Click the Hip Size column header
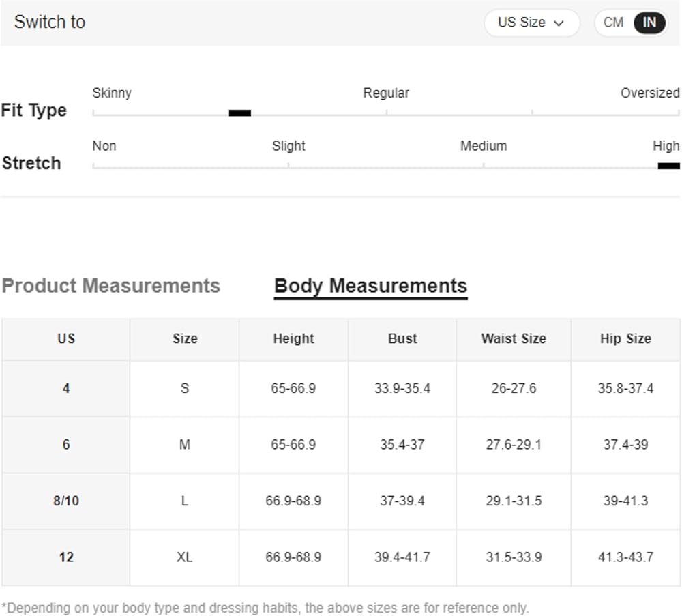Image resolution: width=682 pixels, height=616 pixels. 625,339
